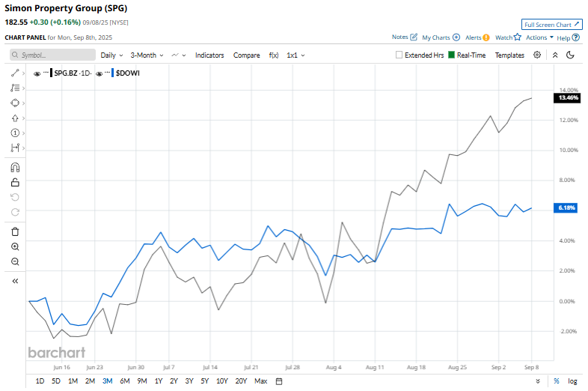
Task: Open the Actions dropdown menu
Action: pos(539,37)
